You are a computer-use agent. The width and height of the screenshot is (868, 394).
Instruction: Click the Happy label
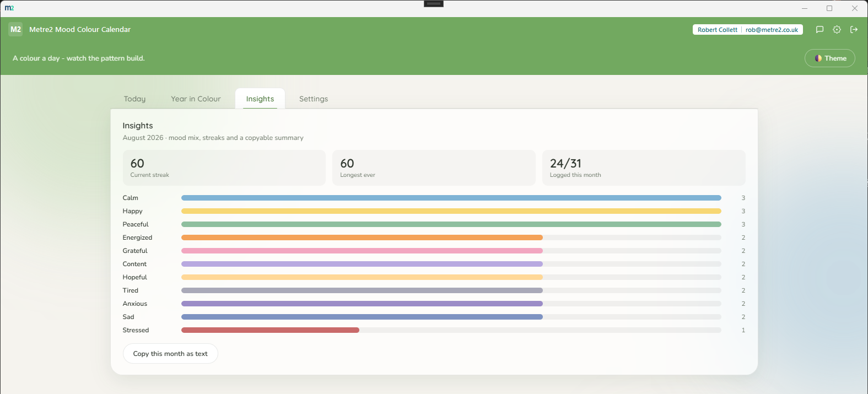coord(132,211)
